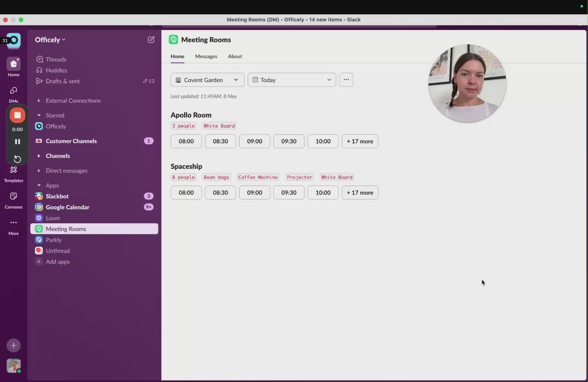This screenshot has height=382, width=588.
Task: Click the Projector tag on Spaceship
Action: point(299,177)
